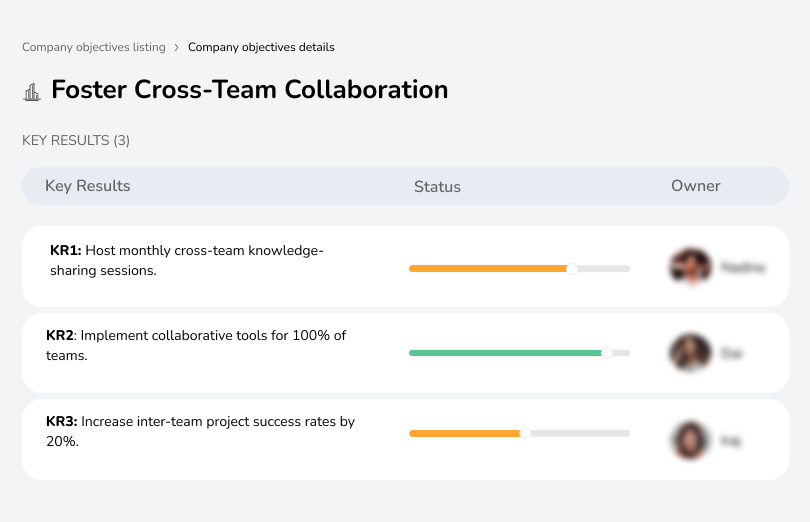Open the KR1 owner avatar

691,267
